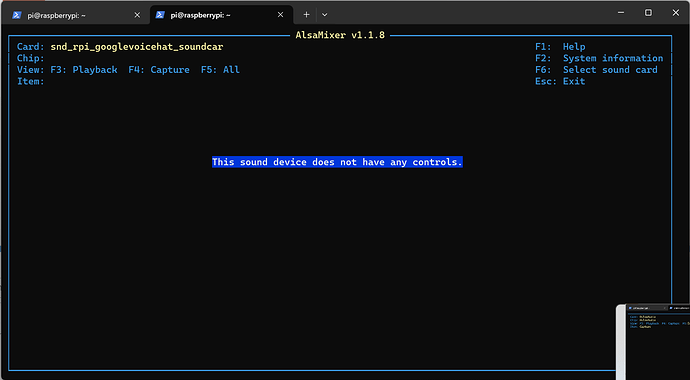The image size is (690, 380).
Task: Select the second pi@raspberrypi tab
Action: (221, 15)
